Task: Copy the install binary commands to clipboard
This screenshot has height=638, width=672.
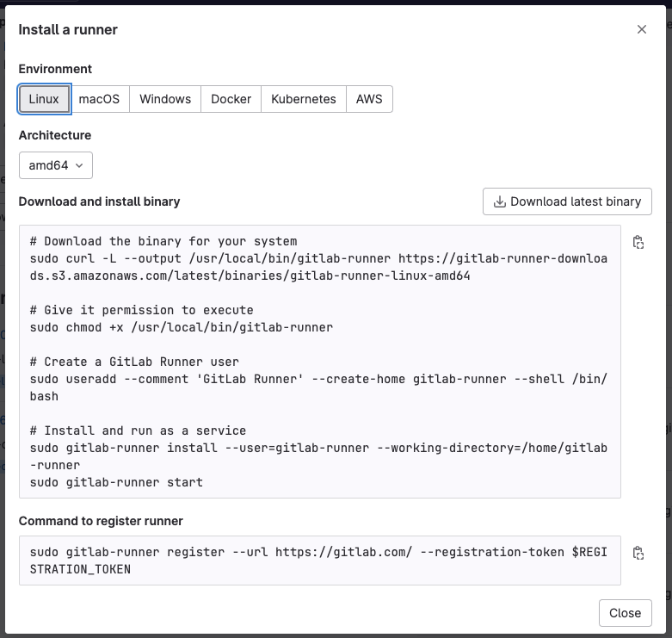Action: pos(638,242)
